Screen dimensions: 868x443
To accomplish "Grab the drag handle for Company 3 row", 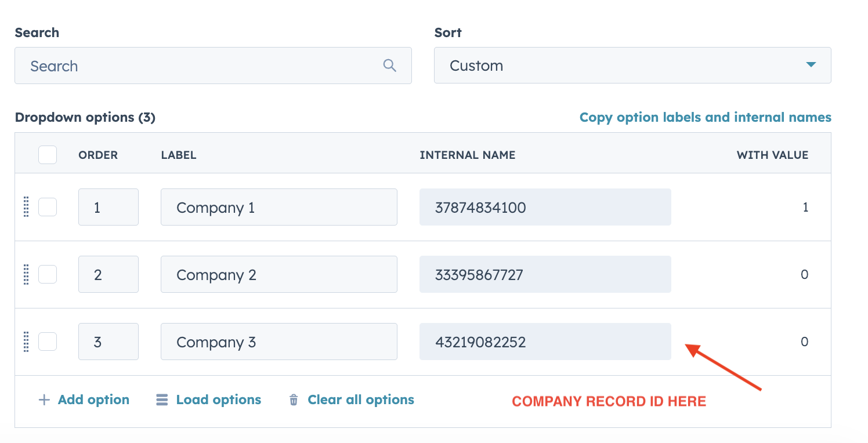I will [26, 342].
